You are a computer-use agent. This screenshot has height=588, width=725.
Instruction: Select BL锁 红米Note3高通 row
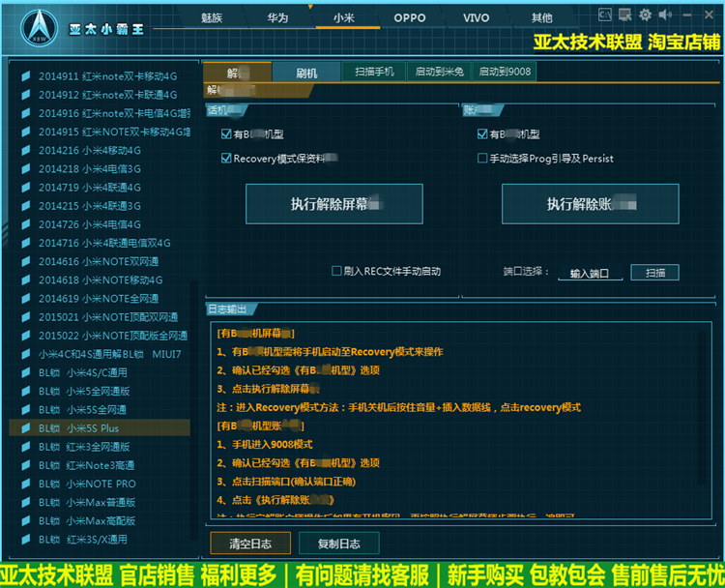[100, 465]
